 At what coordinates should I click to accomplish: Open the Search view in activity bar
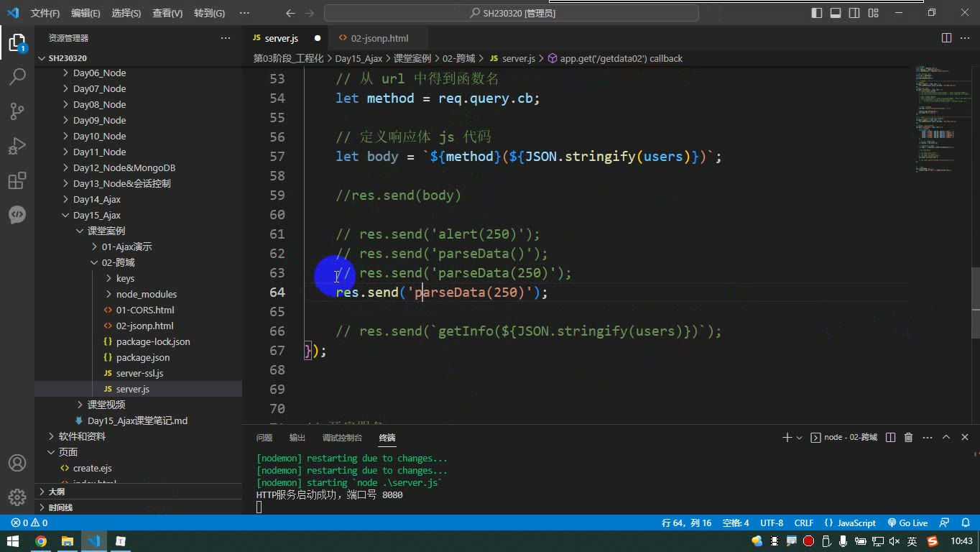(x=17, y=76)
